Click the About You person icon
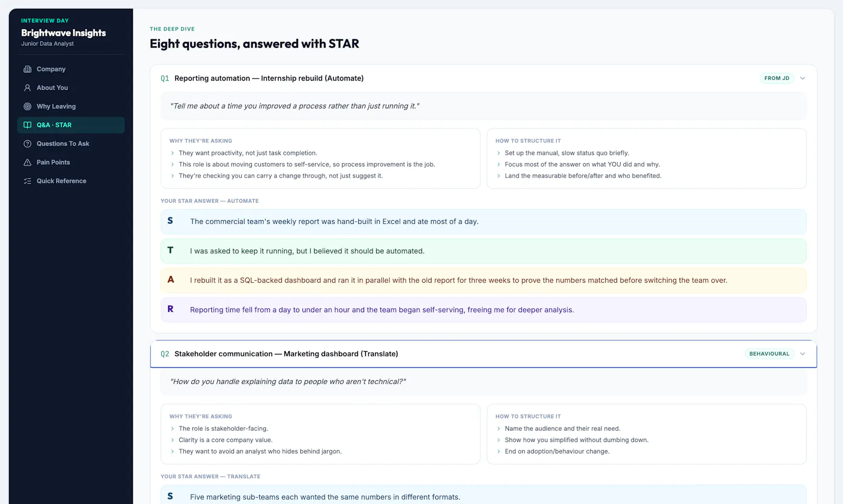Image resolution: width=843 pixels, height=504 pixels. pyautogui.click(x=27, y=88)
